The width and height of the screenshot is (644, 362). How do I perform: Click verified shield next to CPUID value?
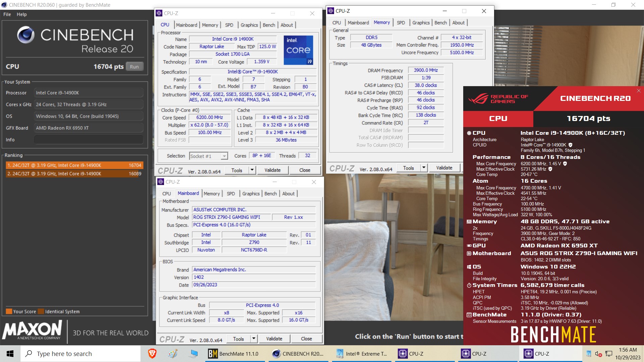(570, 145)
